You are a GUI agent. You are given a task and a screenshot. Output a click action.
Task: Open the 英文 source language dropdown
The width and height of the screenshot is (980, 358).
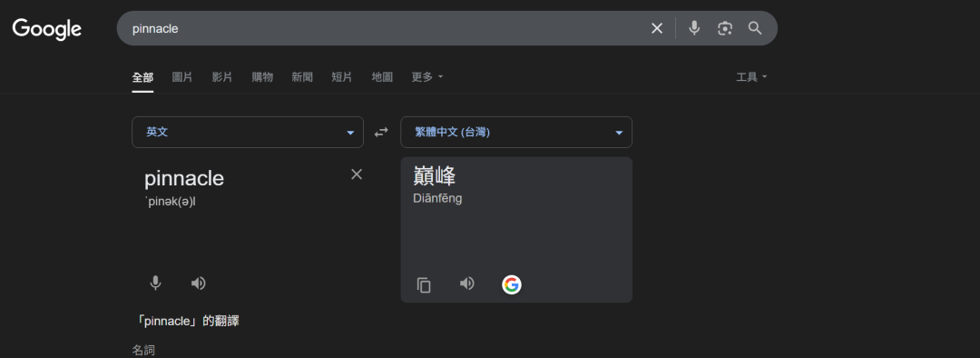click(248, 132)
